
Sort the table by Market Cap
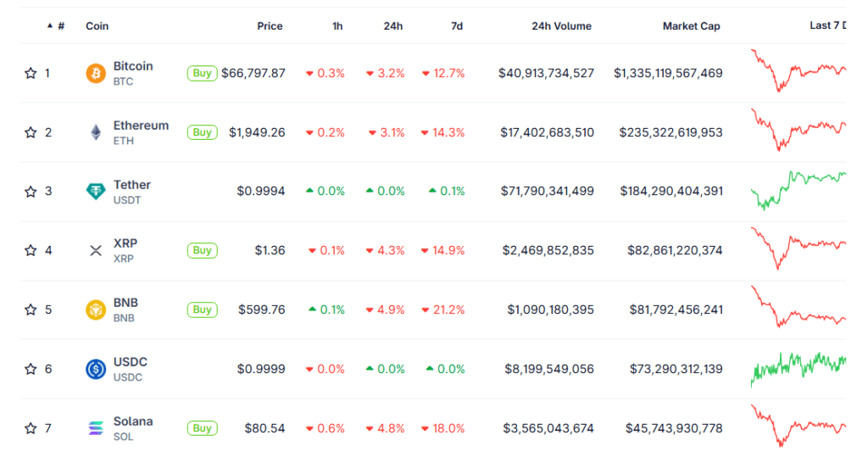691,26
